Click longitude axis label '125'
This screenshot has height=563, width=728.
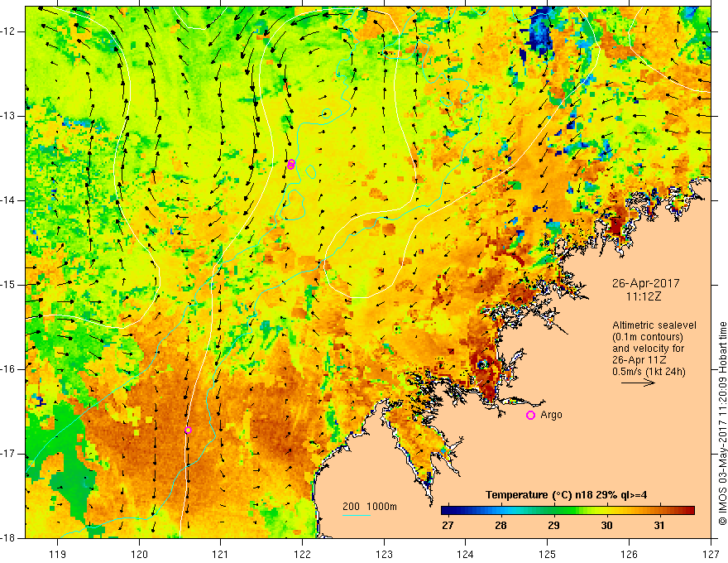click(x=548, y=554)
